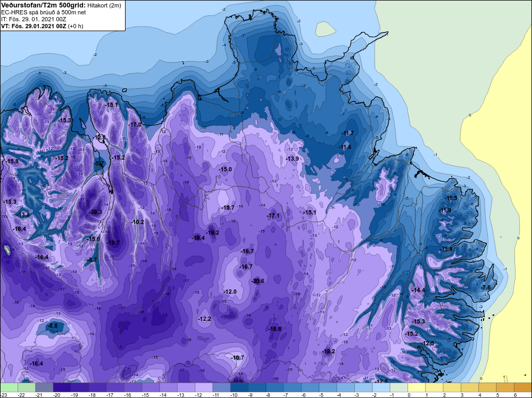532x398 pixels.
Task: Select the -7.6 coastal temperature label
Action: click(x=486, y=287)
